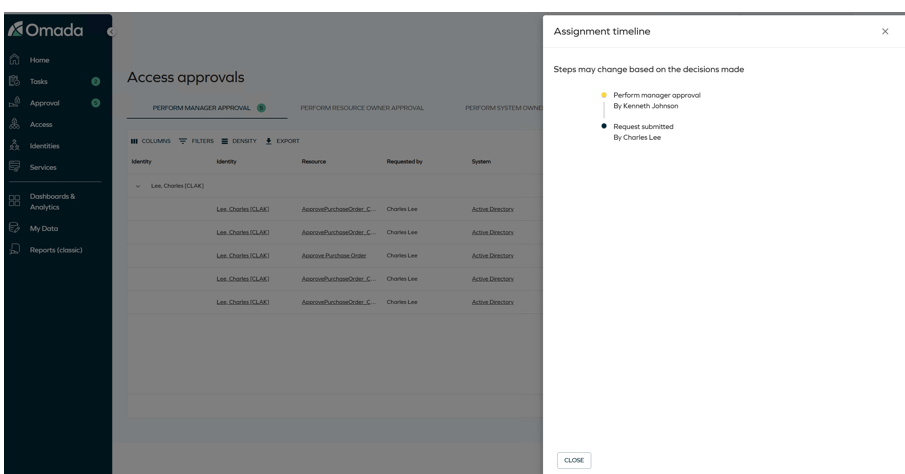Screen dimensions: 905x474
Task: Click the Access icon in sidebar
Action: coord(14,124)
